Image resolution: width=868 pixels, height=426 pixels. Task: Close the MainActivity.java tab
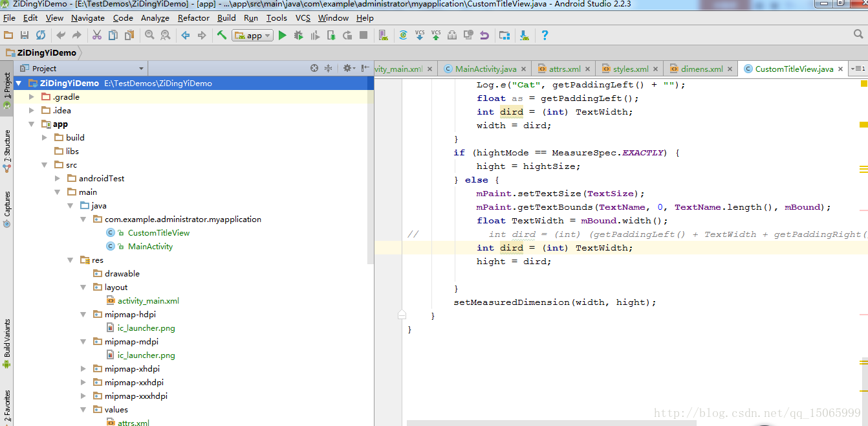pyautogui.click(x=523, y=69)
